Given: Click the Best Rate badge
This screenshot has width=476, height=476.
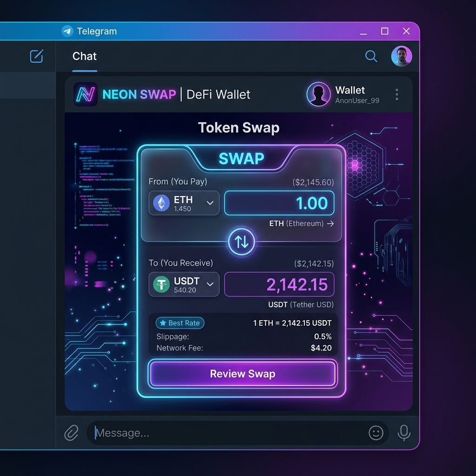Looking at the screenshot, I should tap(180, 323).
